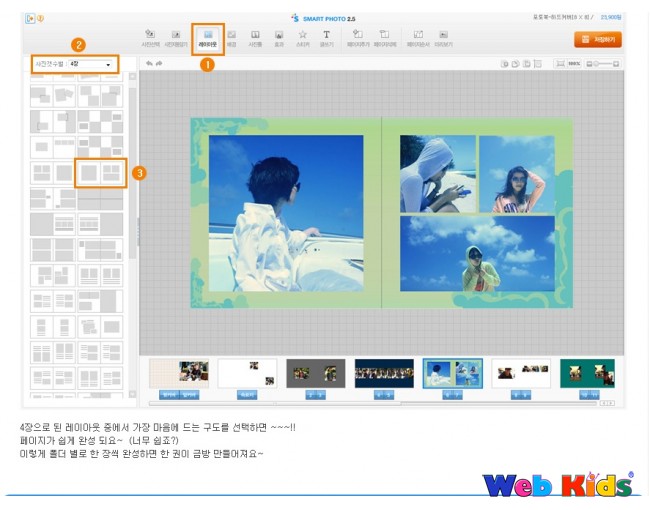
Task: Click the 사진선택 photo selection icon
Action: [x=150, y=38]
